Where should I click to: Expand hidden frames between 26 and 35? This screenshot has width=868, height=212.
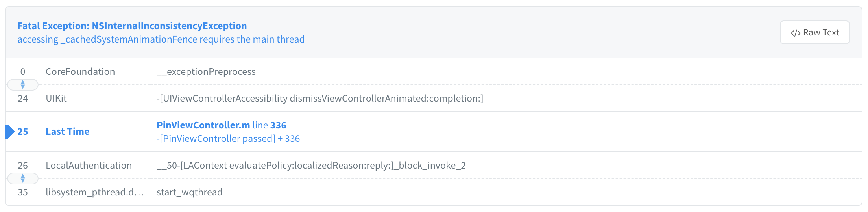point(23,179)
